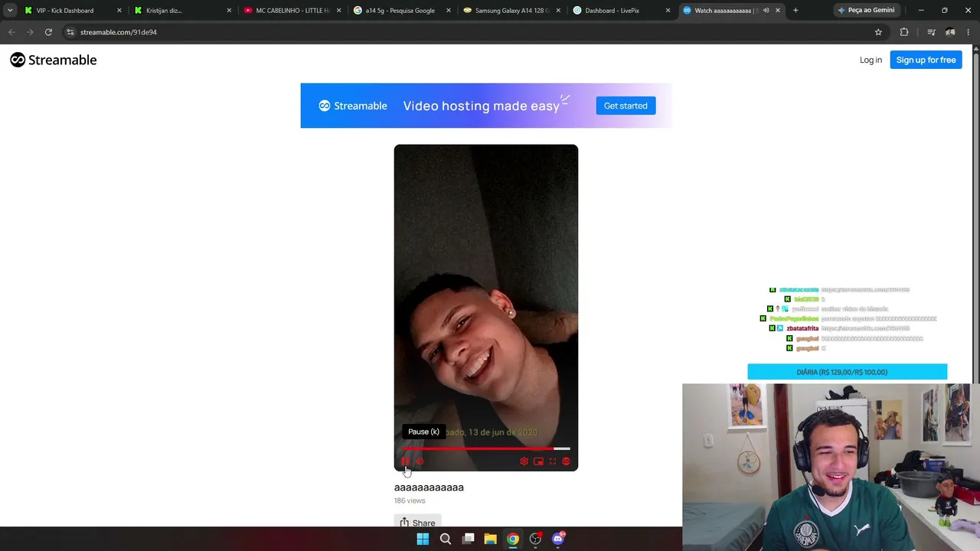Mute the video using the volume icon
The image size is (980, 551).
click(x=419, y=461)
